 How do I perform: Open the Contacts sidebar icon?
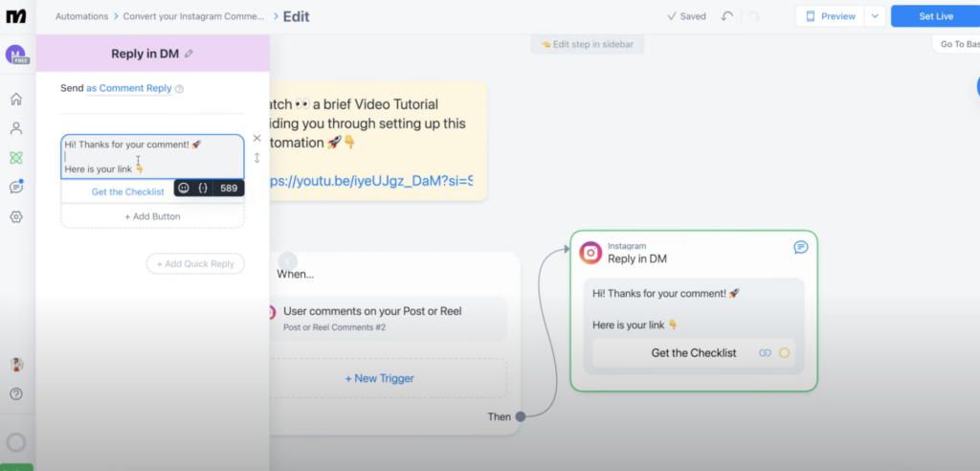click(16, 128)
